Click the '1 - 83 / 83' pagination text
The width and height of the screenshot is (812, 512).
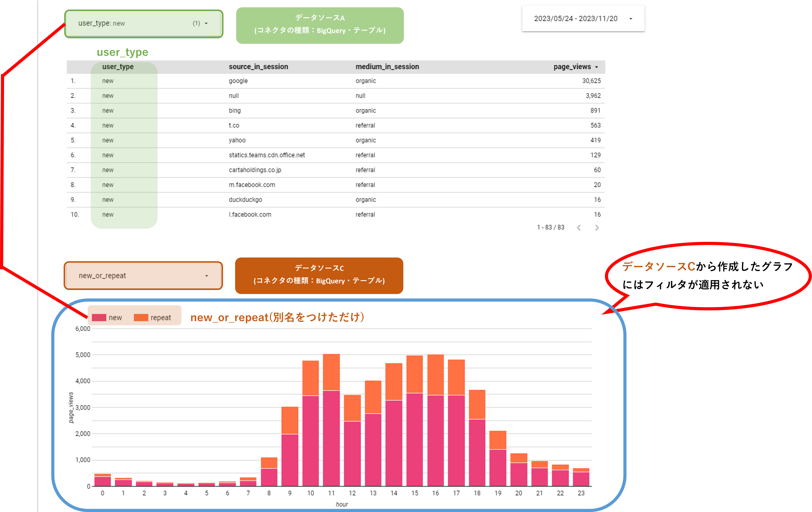pyautogui.click(x=551, y=227)
